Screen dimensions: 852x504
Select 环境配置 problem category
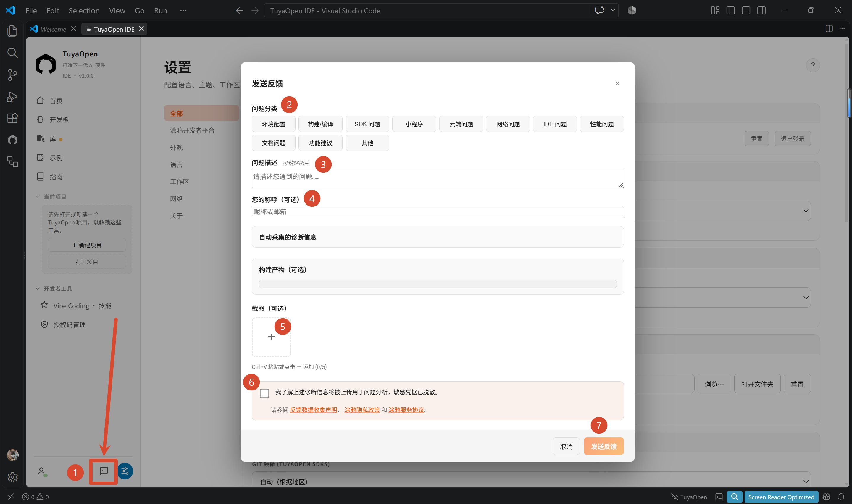pos(273,124)
